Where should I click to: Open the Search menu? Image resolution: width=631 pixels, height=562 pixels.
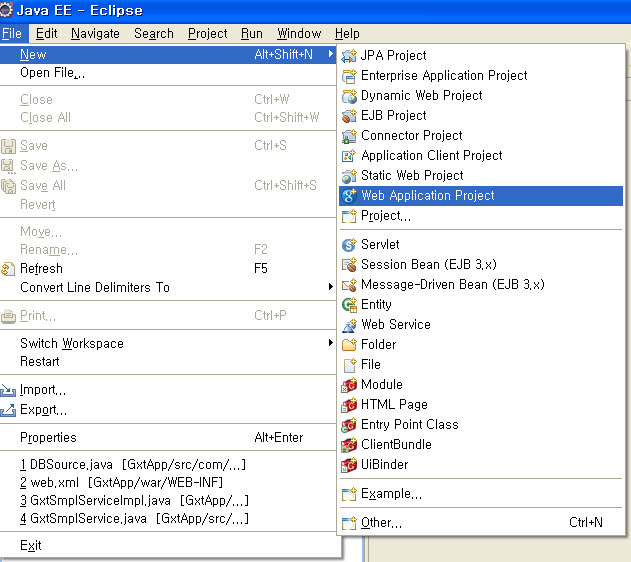coord(154,34)
